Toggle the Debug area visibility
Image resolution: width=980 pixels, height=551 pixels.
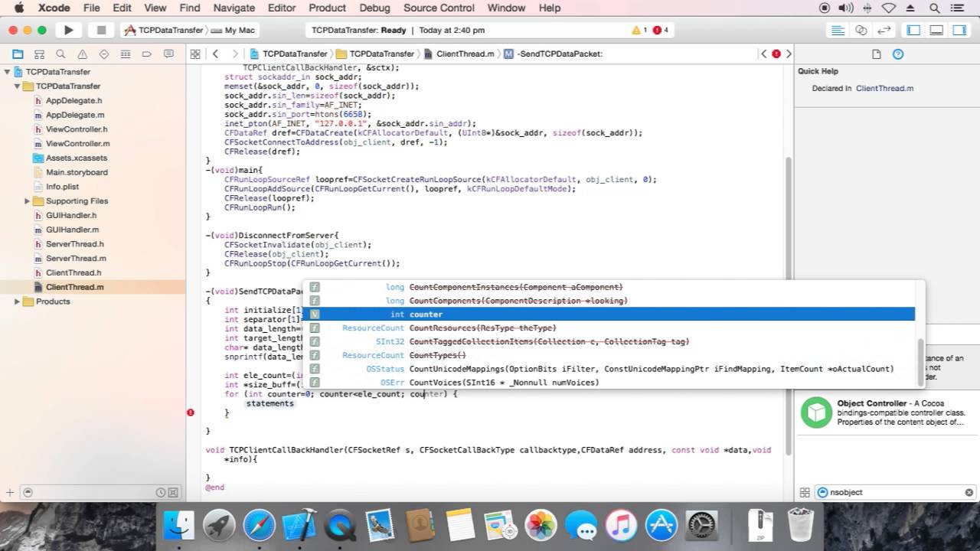coord(936,30)
